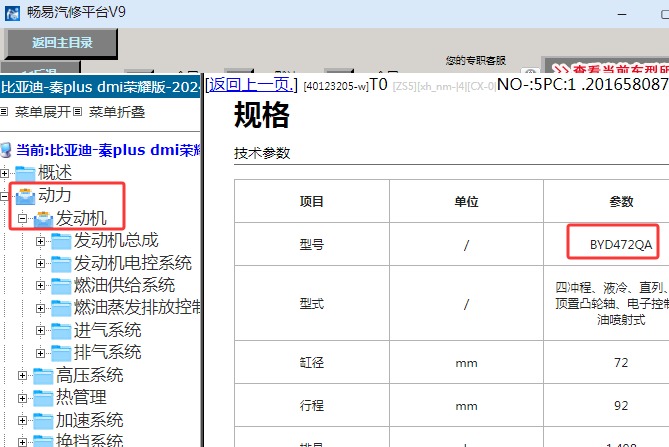Click the 加速系统 folder icon
This screenshot has width=669, height=447.
(43, 421)
